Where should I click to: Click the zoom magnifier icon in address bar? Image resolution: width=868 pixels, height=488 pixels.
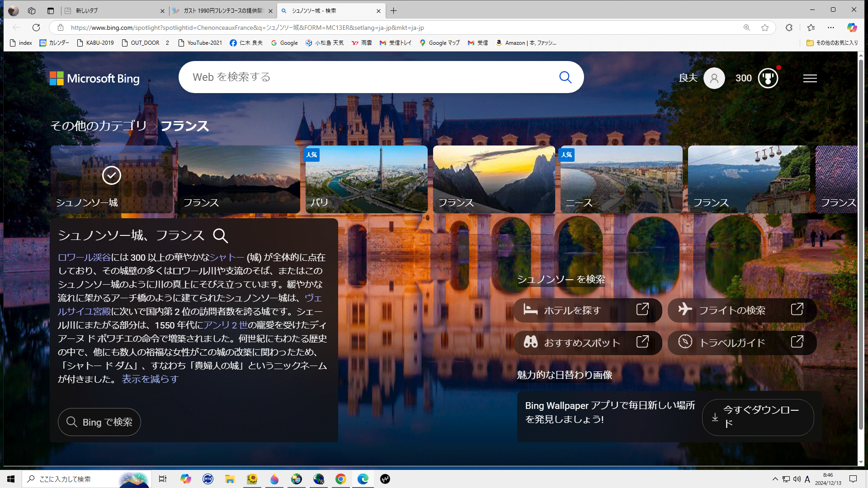(x=747, y=28)
